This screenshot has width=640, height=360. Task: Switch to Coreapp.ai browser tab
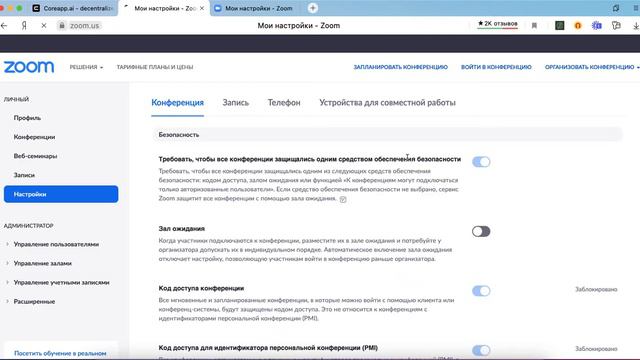click(73, 8)
